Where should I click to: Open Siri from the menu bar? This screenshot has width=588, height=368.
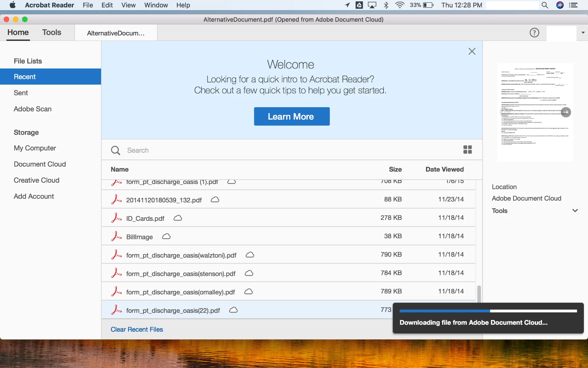click(560, 5)
